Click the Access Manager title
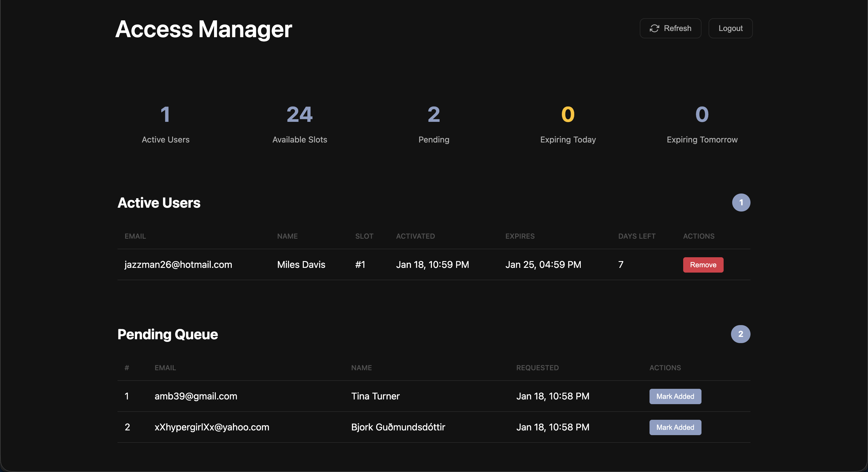Screen dimensions: 868x472 (x=203, y=29)
